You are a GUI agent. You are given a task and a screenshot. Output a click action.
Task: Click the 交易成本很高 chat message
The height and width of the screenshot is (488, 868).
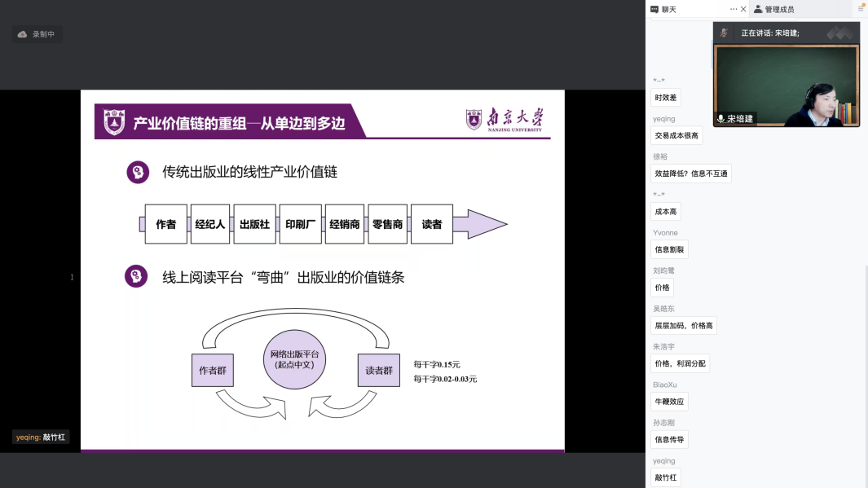pos(676,135)
